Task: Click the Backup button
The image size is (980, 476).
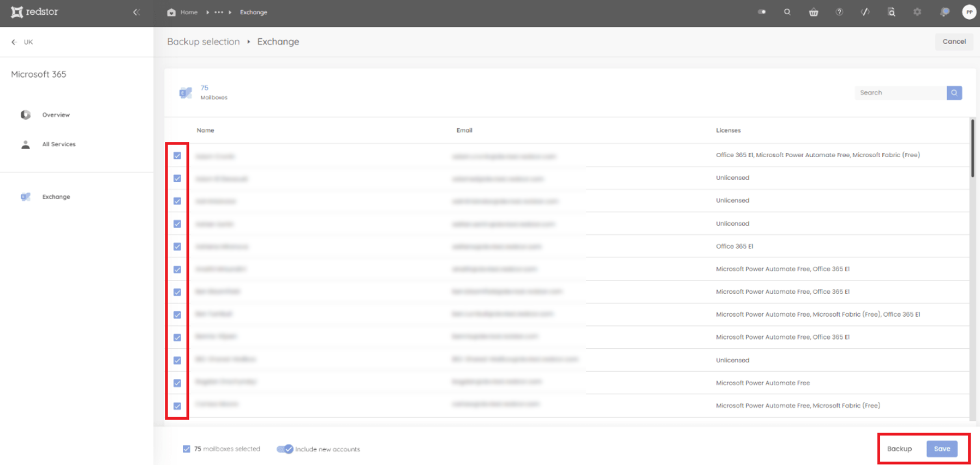Action: coord(899,449)
